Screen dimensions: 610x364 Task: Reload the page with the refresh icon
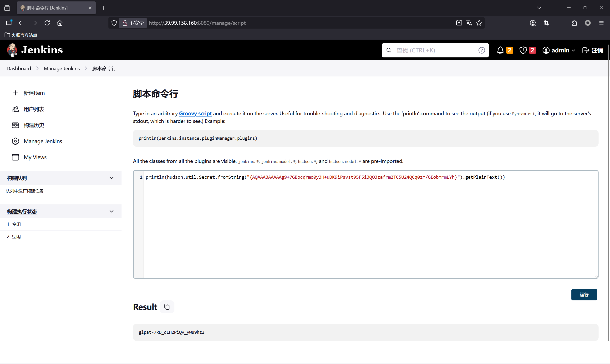(47, 23)
